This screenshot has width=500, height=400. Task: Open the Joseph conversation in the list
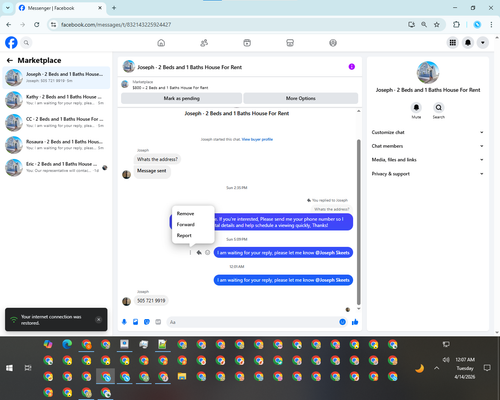tap(56, 77)
